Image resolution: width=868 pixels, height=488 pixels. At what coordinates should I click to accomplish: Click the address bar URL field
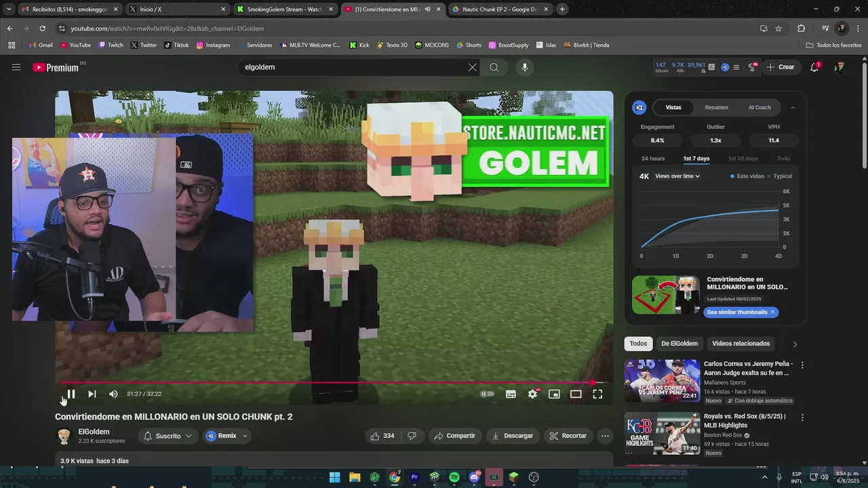pyautogui.click(x=407, y=28)
